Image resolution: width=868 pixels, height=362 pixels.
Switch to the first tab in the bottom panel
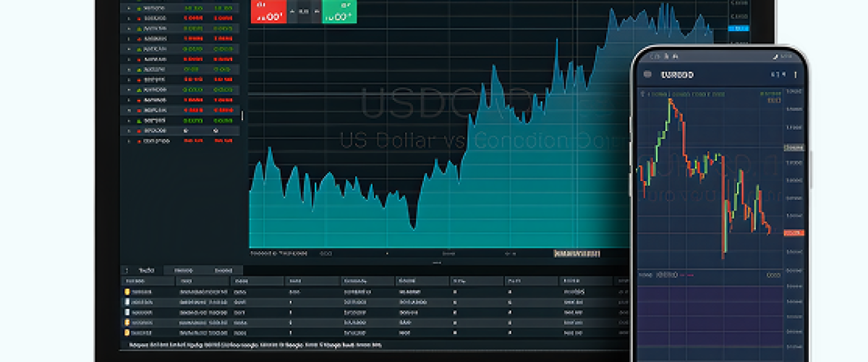click(146, 270)
